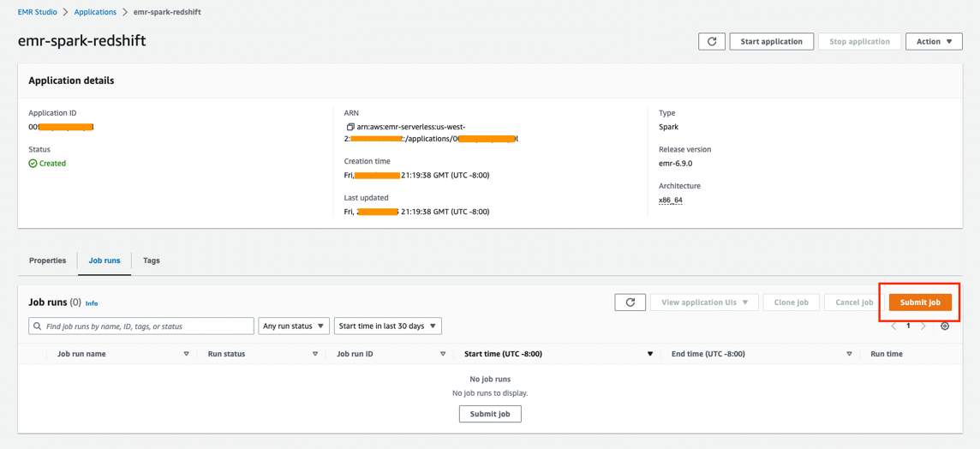Sort by Job run ID column arrow
Image resolution: width=980 pixels, height=449 pixels.
pos(443,354)
